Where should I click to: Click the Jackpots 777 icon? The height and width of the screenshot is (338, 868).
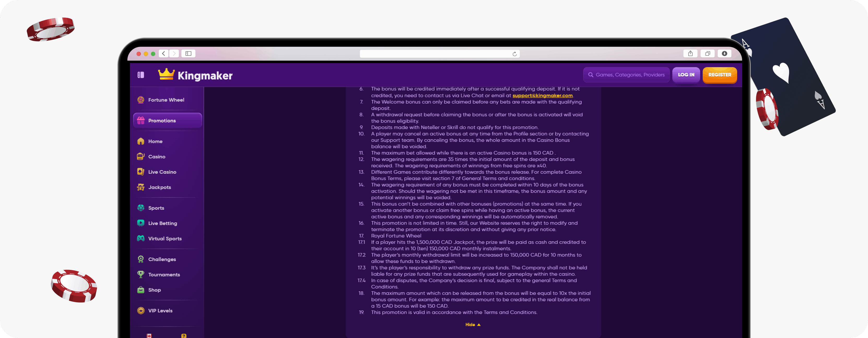(x=141, y=187)
